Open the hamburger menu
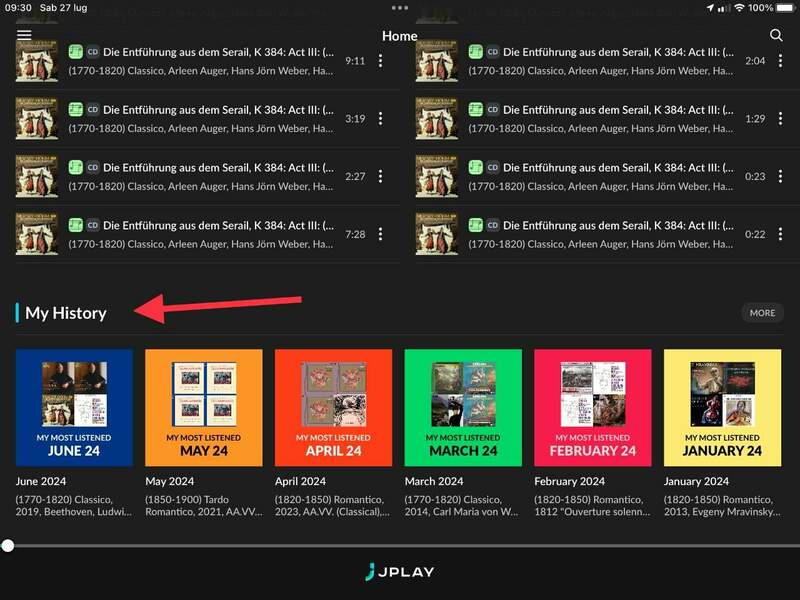The height and width of the screenshot is (600, 800). [24, 35]
